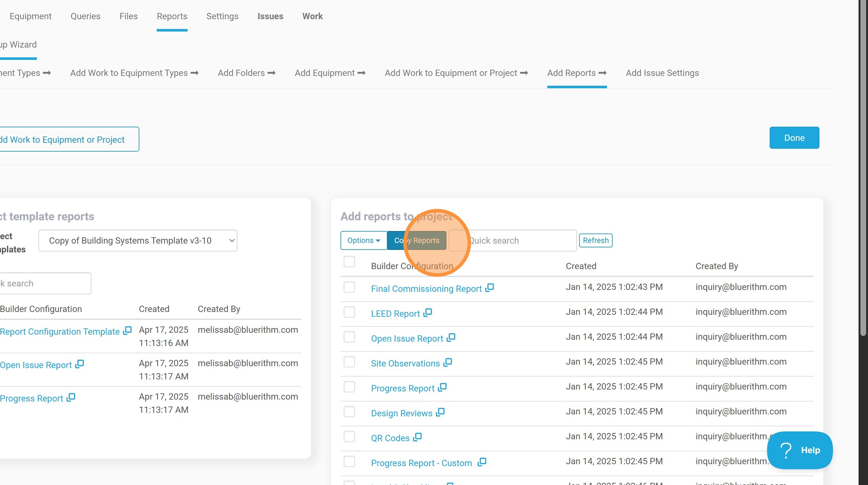Image resolution: width=868 pixels, height=485 pixels.
Task: Click the copy icon beside LEED Report
Action: (x=428, y=312)
